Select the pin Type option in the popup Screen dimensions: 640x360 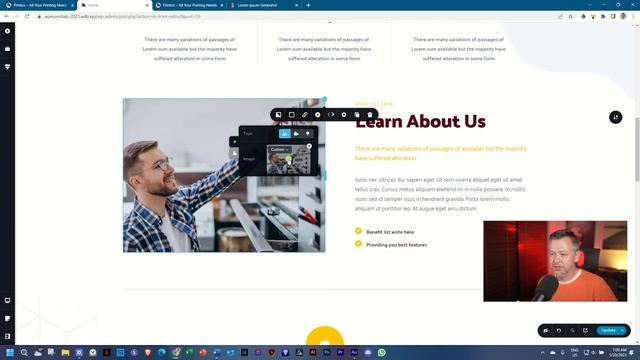click(308, 133)
